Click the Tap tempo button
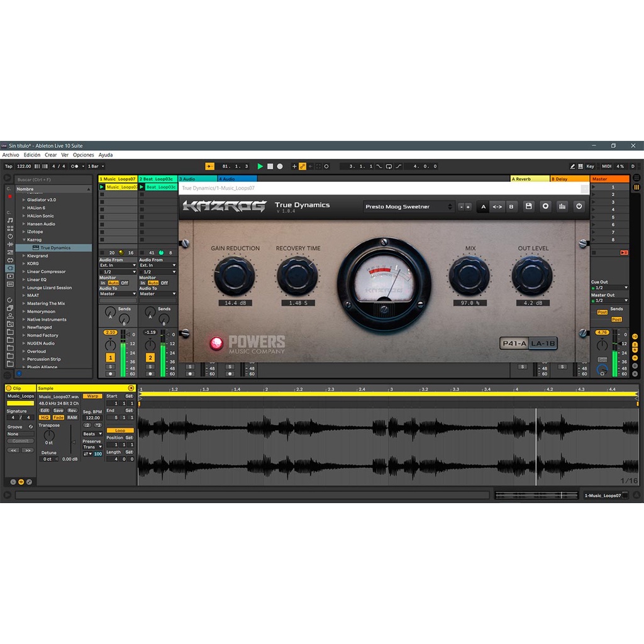644x644 pixels. point(9,166)
